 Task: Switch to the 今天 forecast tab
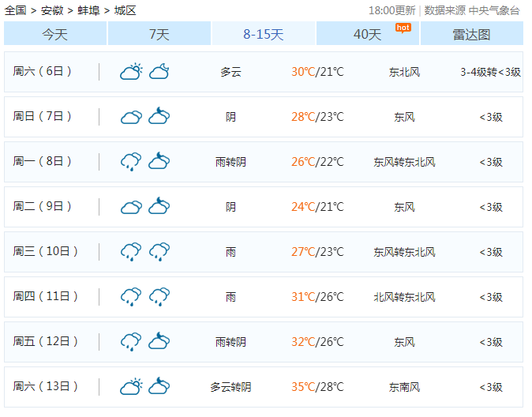coord(55,34)
